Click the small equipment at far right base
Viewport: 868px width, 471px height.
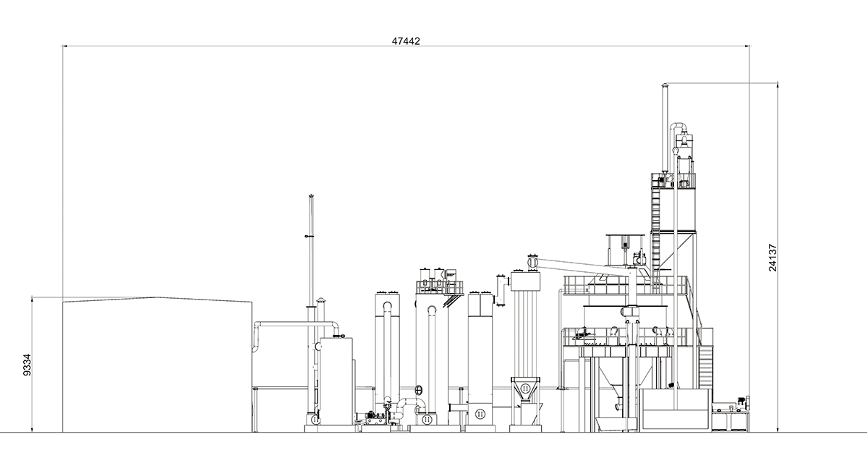click(732, 416)
